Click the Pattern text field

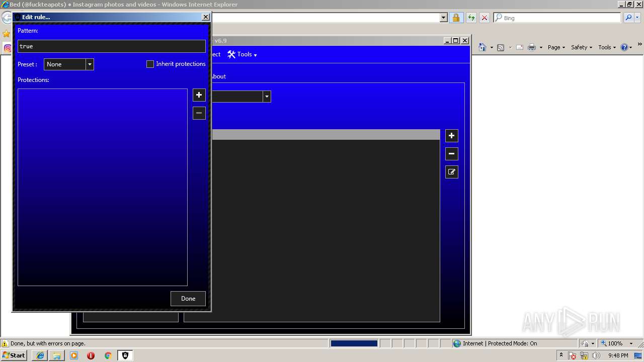112,46
